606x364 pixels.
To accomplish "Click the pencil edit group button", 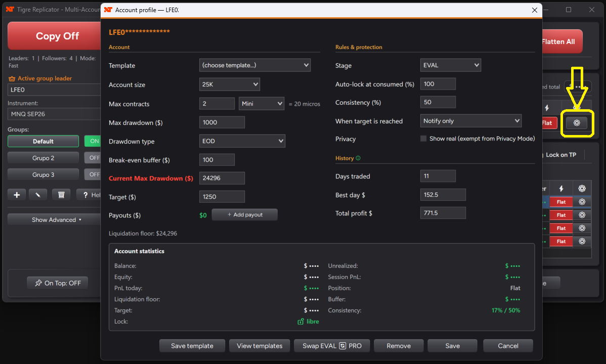I will pos(38,195).
